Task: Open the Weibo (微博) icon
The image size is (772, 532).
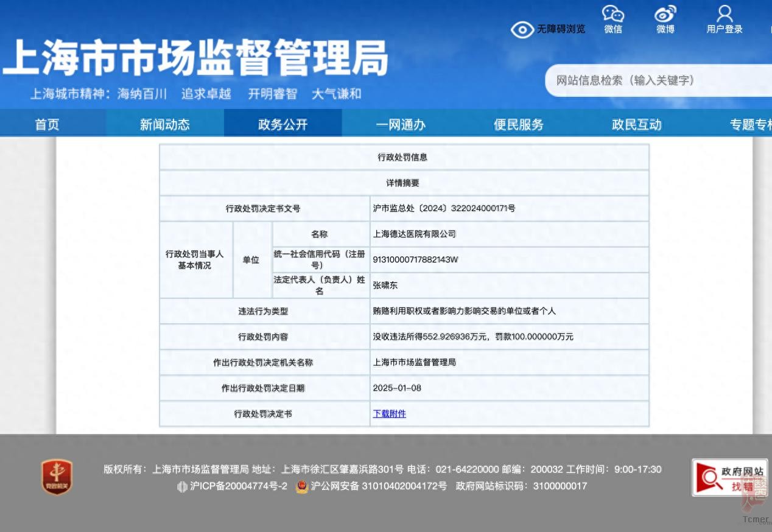Action: coord(665,15)
